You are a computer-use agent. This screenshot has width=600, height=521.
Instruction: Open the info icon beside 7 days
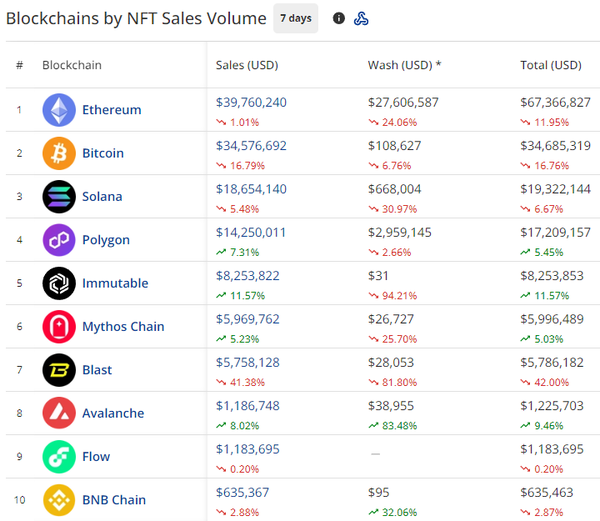coord(338,18)
